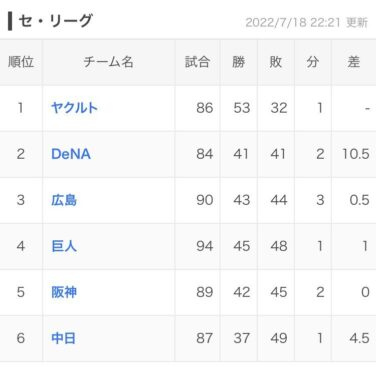Viewport: 376px width, 371px height.
Task: Click the 敗 column header
Action: click(x=276, y=62)
